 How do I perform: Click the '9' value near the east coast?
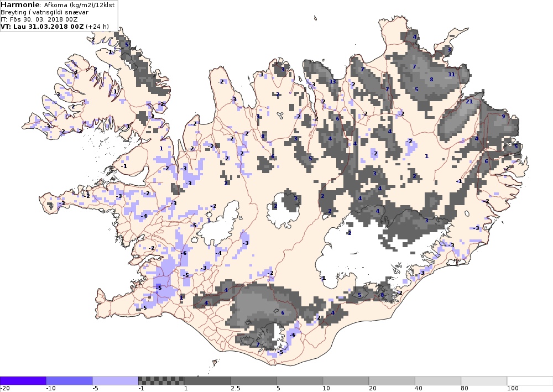[x=503, y=116]
